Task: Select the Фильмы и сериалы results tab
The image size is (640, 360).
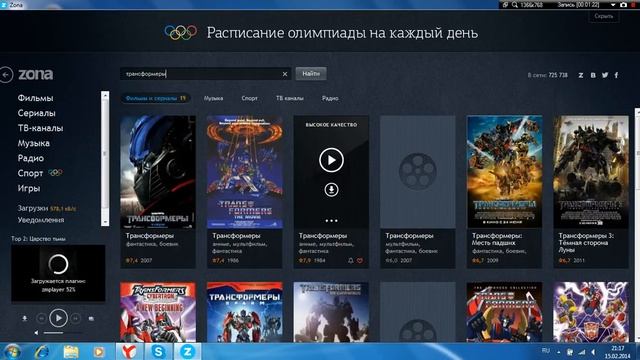Action: coord(155,98)
